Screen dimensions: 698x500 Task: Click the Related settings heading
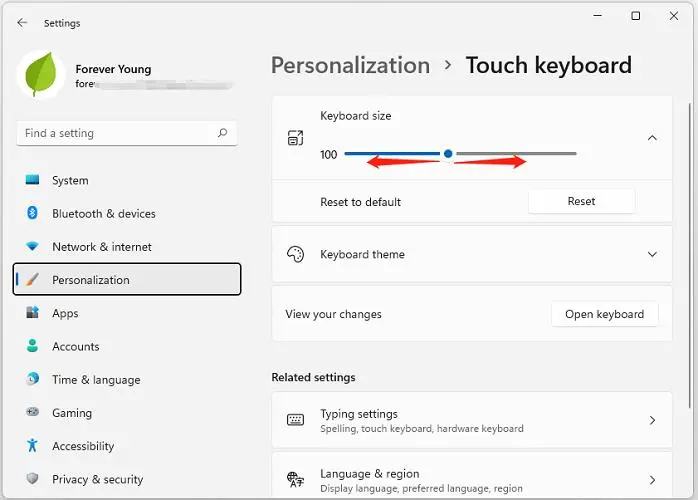313,378
